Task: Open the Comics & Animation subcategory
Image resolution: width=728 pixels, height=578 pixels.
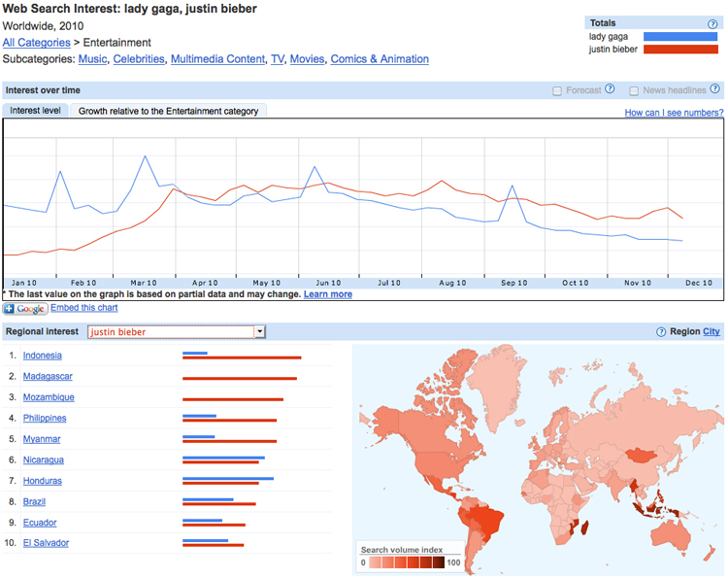Action: click(x=380, y=59)
